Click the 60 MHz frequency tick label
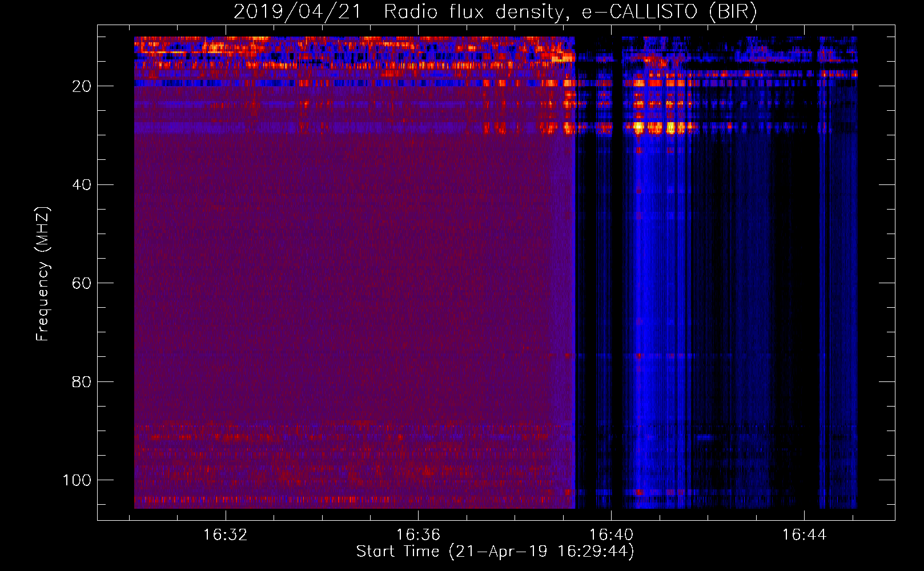Image resolution: width=924 pixels, height=571 pixels. coord(82,283)
